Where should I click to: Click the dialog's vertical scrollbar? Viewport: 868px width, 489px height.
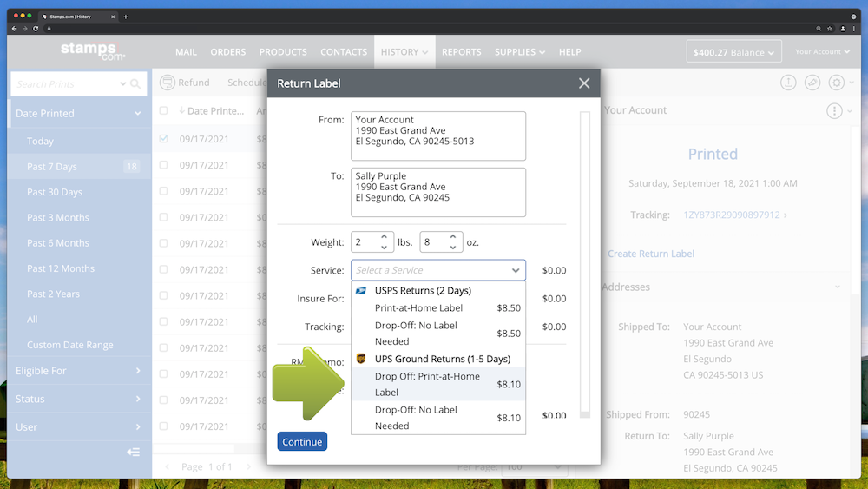tap(585, 261)
